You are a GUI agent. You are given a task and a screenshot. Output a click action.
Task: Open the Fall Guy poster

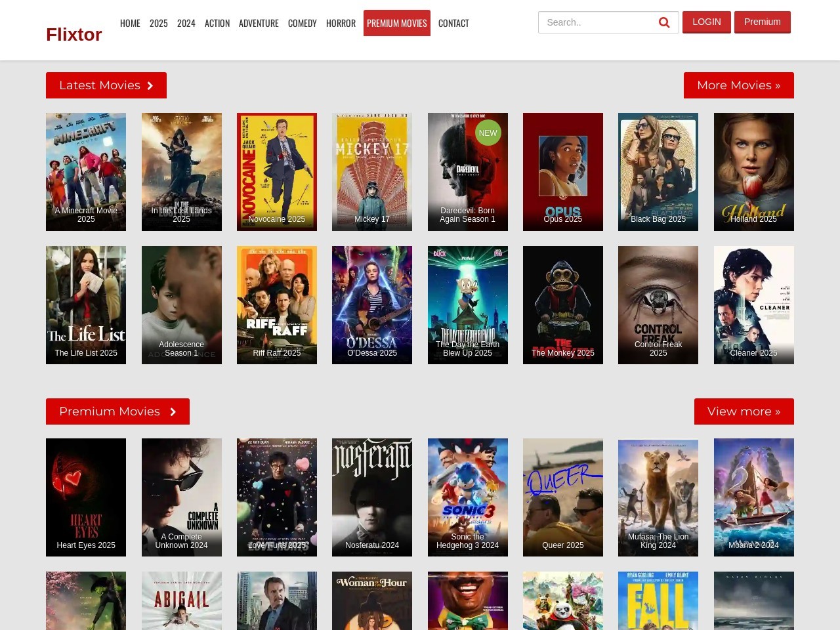pos(658,601)
